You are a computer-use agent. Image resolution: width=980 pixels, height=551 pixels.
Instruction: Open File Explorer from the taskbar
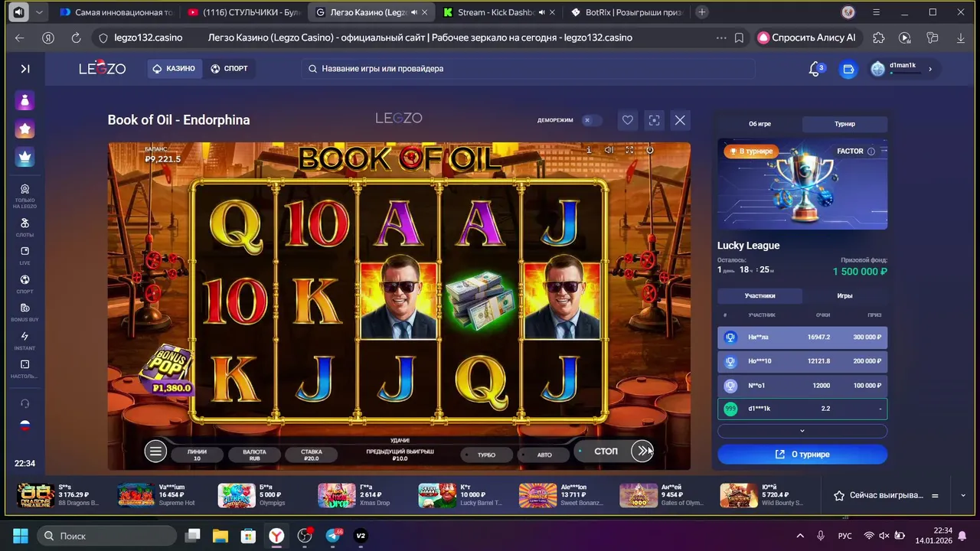[x=220, y=536]
